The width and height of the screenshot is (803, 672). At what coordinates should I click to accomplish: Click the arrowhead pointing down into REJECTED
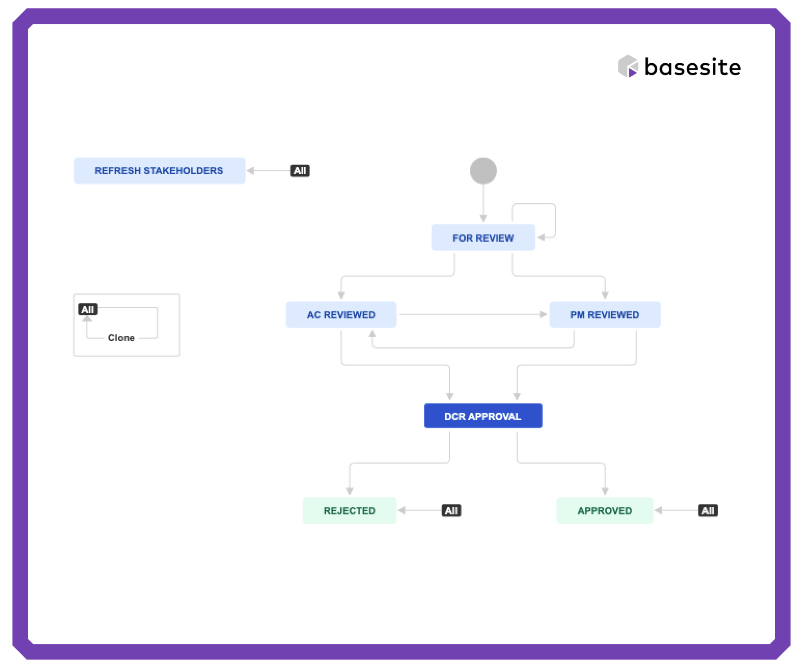[350, 491]
